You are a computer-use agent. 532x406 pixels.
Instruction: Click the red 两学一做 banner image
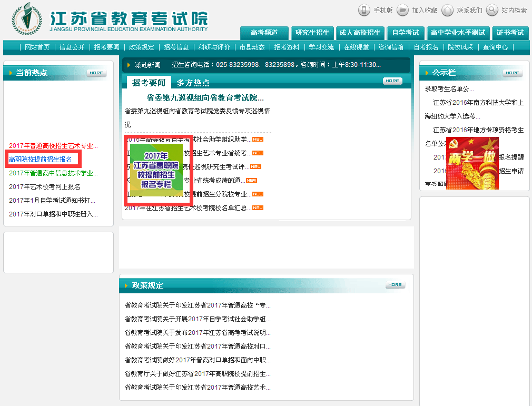coord(472,163)
